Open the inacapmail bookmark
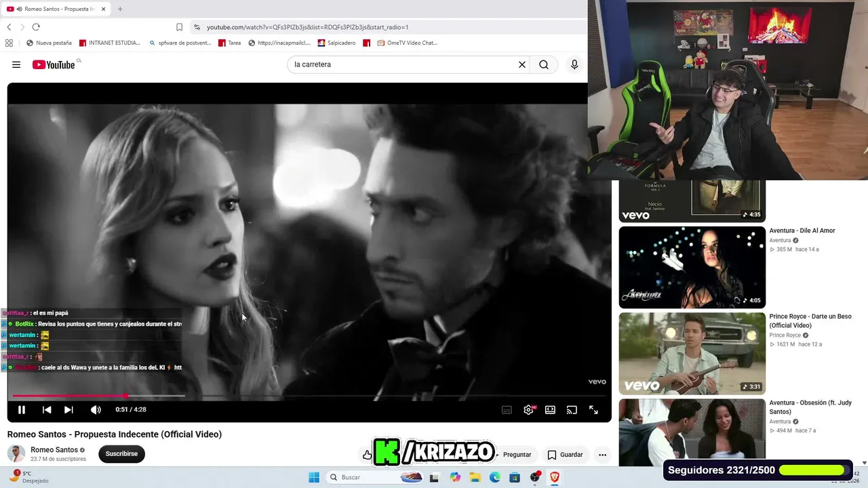 click(279, 43)
